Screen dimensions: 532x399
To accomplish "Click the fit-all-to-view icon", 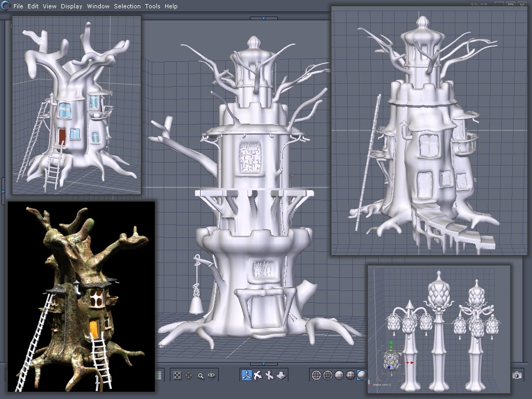I will 177,375.
